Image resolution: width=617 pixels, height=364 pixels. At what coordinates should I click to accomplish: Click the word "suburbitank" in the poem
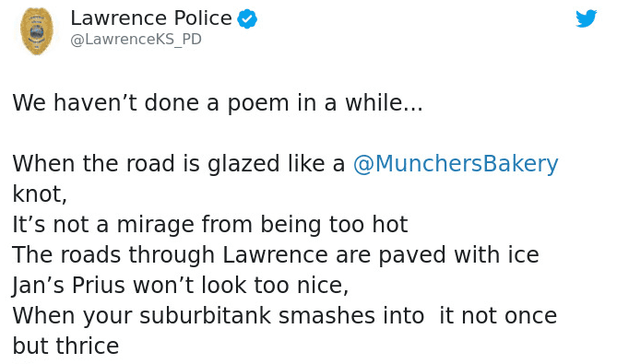pyautogui.click(x=206, y=316)
